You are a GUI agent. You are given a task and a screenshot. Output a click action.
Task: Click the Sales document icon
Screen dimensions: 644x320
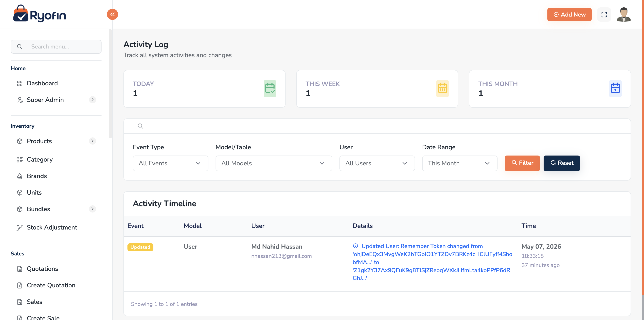[19, 302]
